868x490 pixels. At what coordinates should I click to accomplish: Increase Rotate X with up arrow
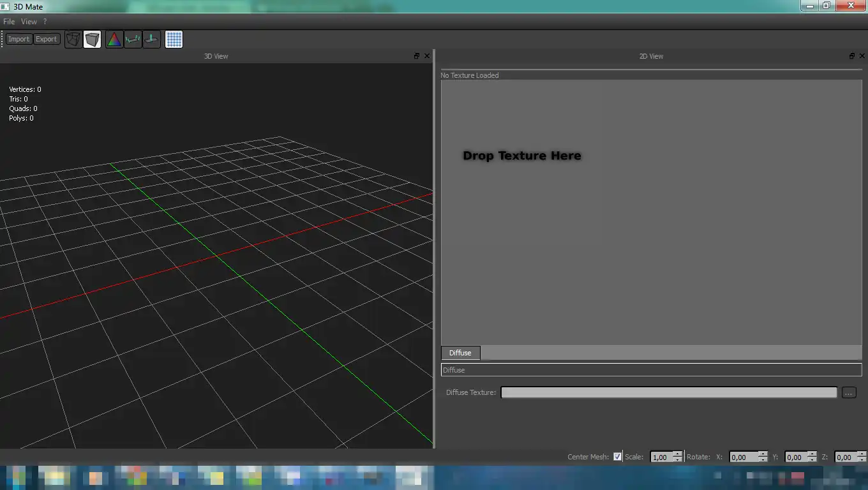[x=763, y=454]
